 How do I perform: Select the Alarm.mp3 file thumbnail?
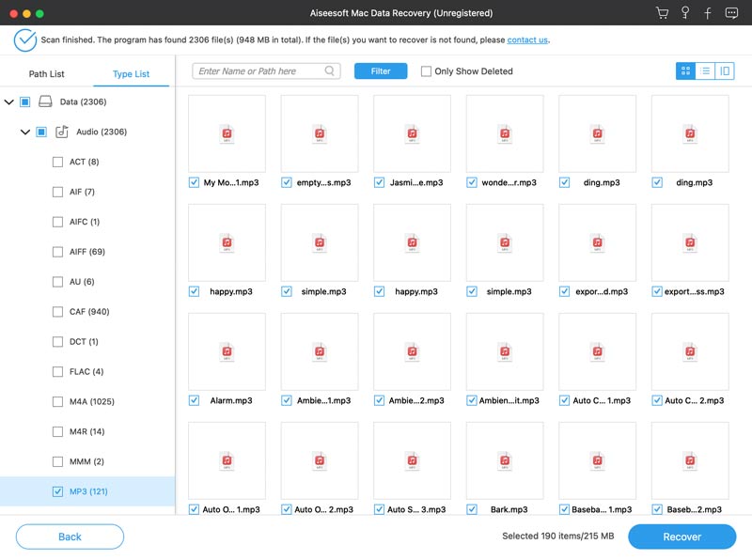click(x=227, y=350)
